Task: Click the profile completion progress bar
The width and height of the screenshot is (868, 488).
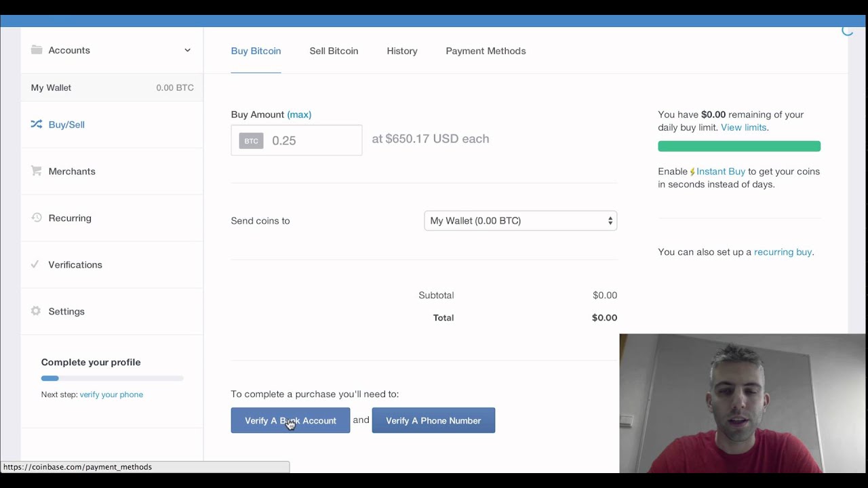Action: [112, 378]
